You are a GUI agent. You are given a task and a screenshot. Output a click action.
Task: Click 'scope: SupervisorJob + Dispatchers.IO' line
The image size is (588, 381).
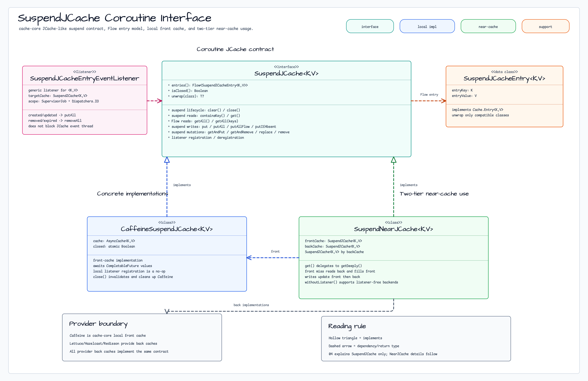click(x=64, y=101)
